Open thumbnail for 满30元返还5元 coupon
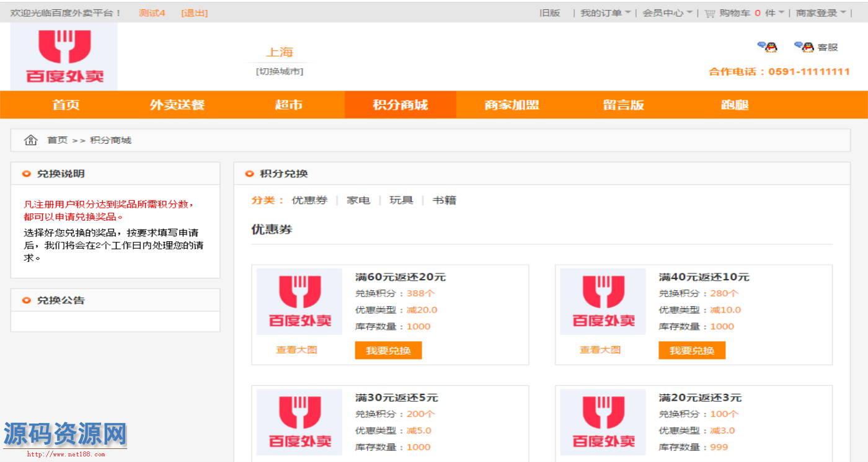Viewport: 868px width, 462px height. click(299, 422)
